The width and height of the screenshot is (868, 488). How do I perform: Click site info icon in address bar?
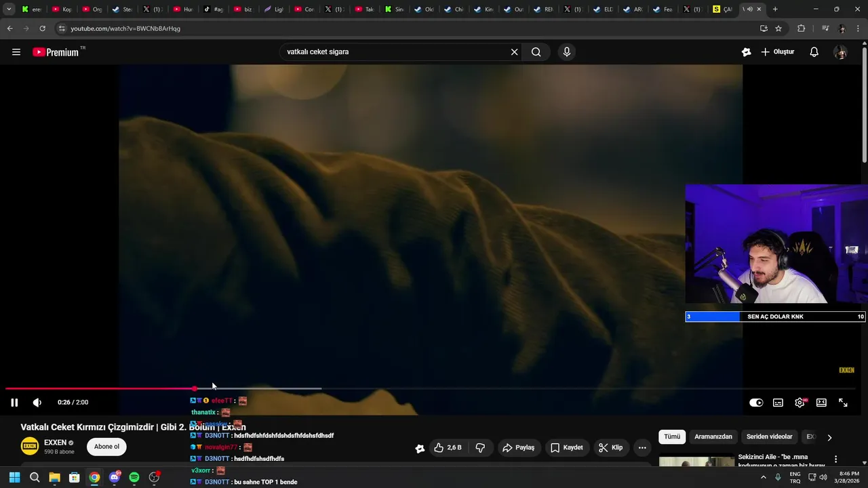coord(62,28)
